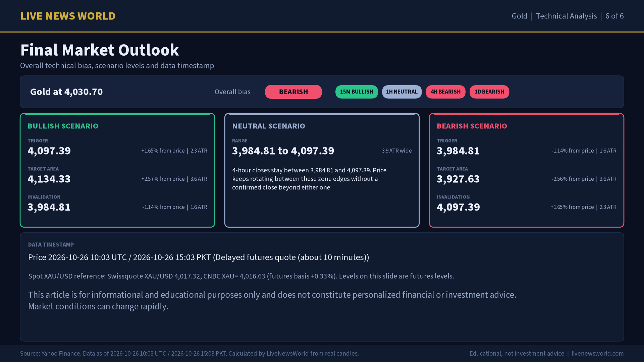Click the bearish target area value 3,927.63
Viewport: 644px width, 362px height.
[x=458, y=179]
